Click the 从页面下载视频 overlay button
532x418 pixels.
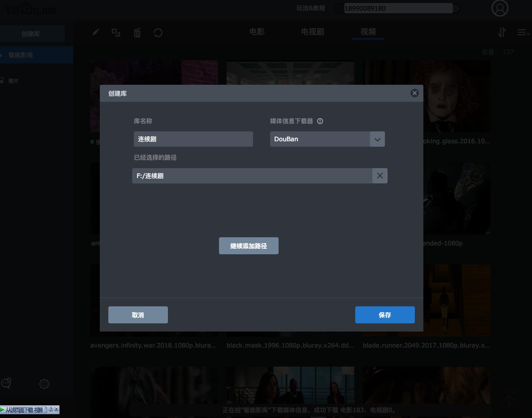pos(24,409)
